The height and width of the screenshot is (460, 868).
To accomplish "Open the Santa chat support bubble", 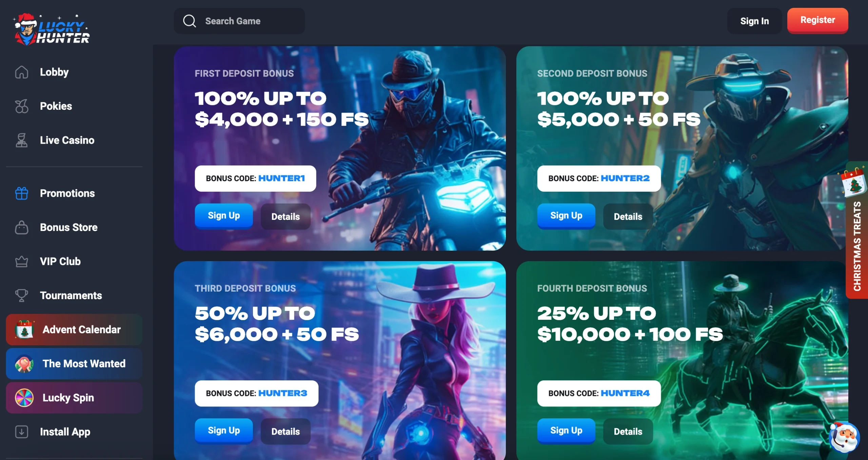I will coord(844,437).
